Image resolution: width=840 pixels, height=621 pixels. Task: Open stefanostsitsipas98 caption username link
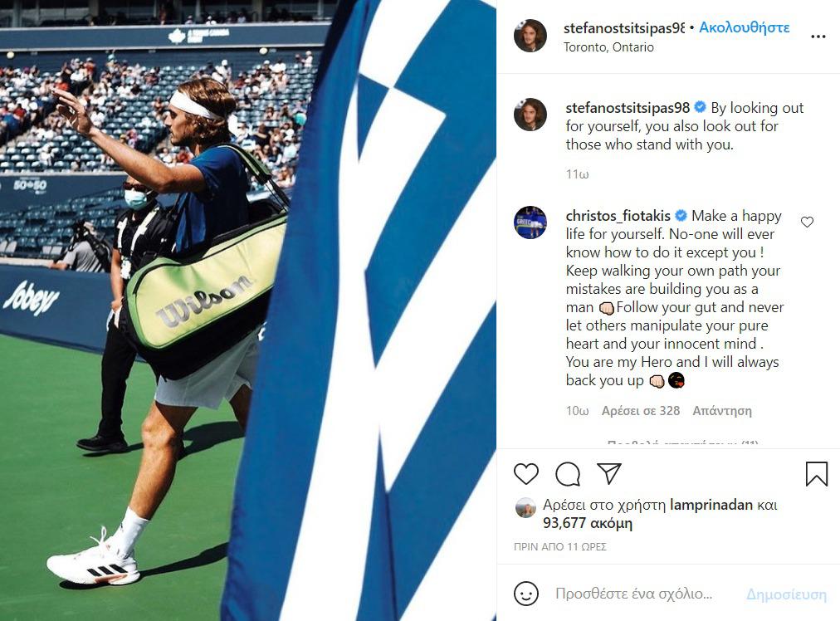[x=628, y=108]
